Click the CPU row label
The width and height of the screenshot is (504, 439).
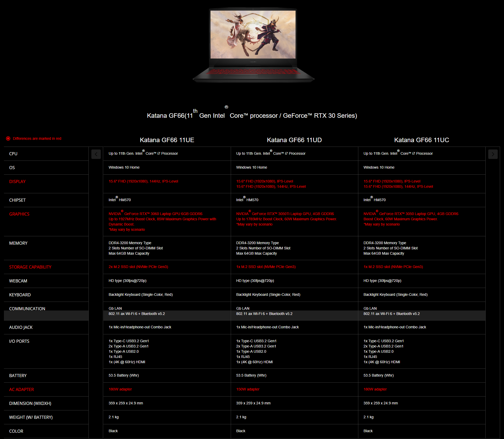point(13,154)
